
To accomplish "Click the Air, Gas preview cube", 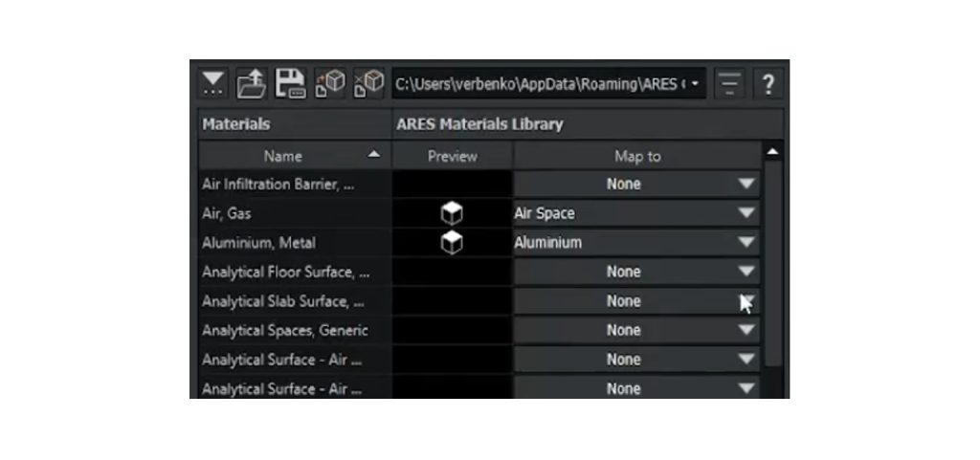I will point(452,214).
